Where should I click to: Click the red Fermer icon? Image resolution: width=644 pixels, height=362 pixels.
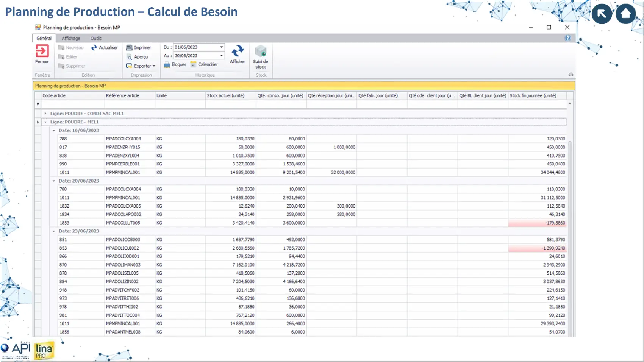42,51
